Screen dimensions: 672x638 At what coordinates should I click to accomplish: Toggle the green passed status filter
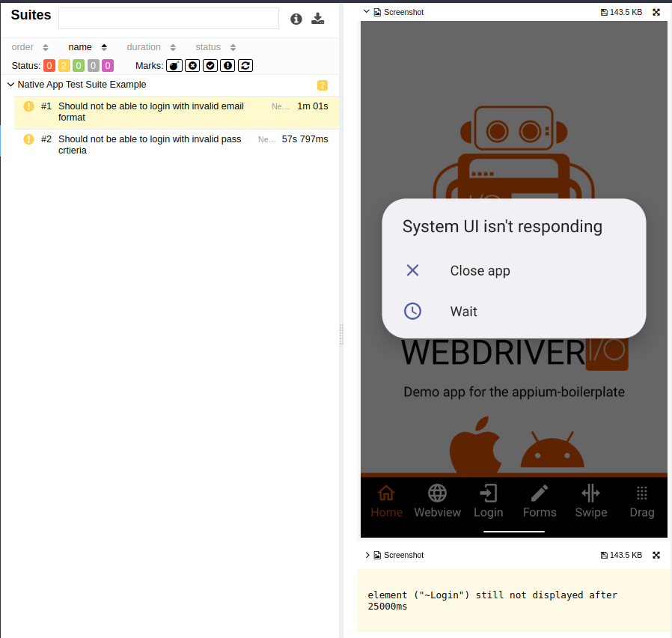tap(79, 66)
